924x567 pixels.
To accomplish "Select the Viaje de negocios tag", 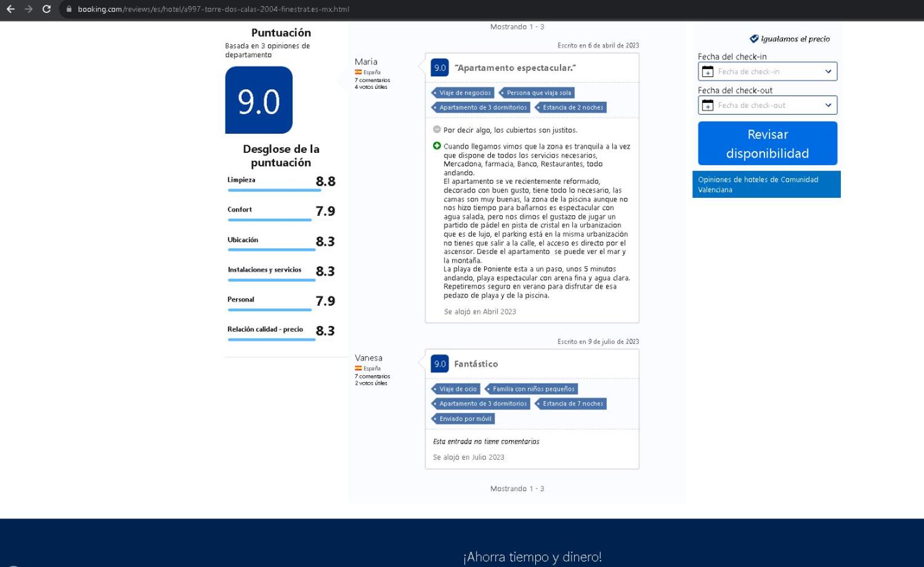I will pyautogui.click(x=463, y=93).
